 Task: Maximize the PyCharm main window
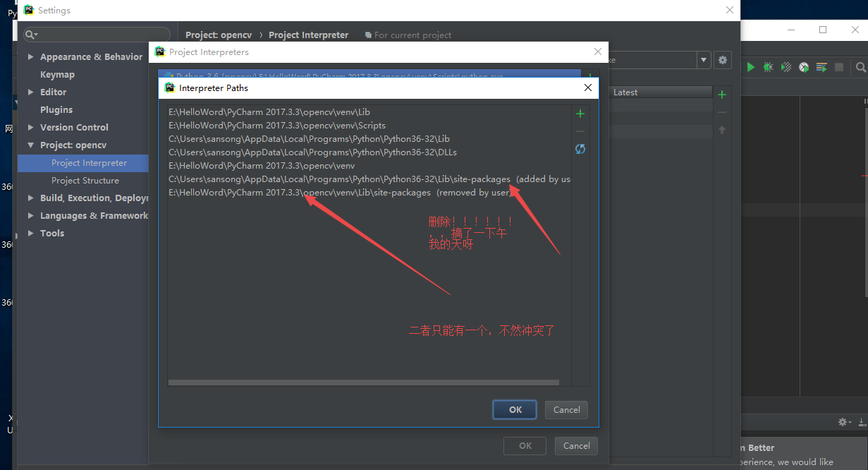pyautogui.click(x=823, y=30)
